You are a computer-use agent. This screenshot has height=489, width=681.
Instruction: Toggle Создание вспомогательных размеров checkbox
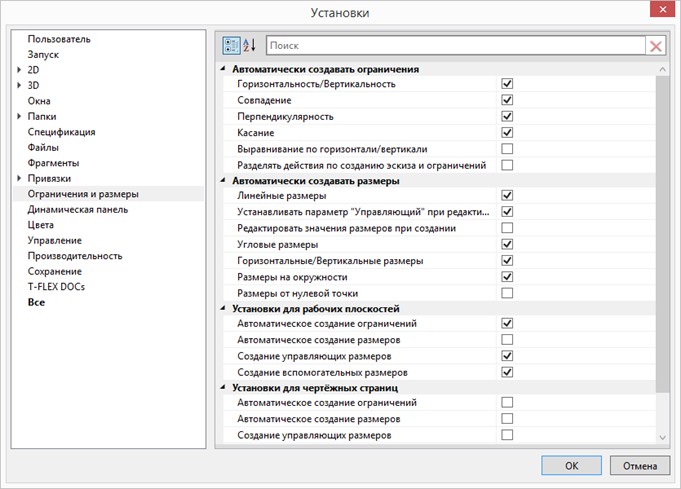(x=507, y=372)
